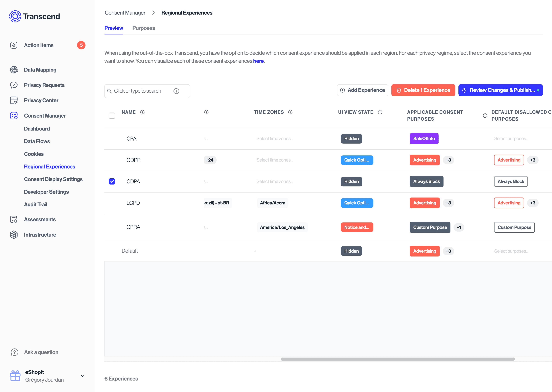Screen dimensions: 552x392
Task: Open Consent Display Settings menu item
Action: (53, 179)
